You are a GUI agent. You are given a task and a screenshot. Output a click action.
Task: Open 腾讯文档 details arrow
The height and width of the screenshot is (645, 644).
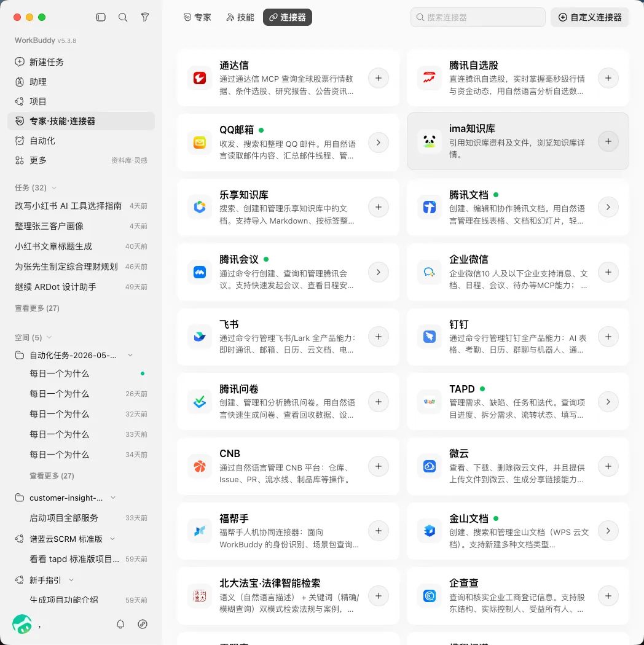pos(608,207)
